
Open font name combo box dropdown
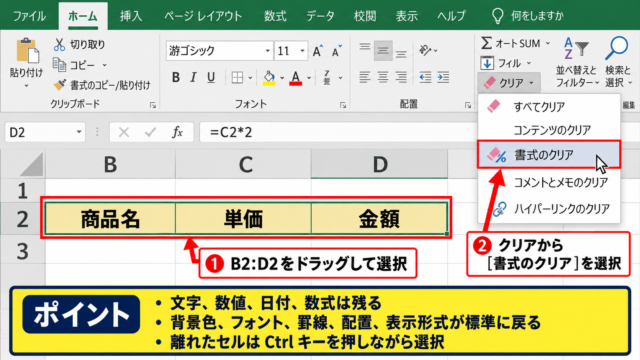click(267, 51)
